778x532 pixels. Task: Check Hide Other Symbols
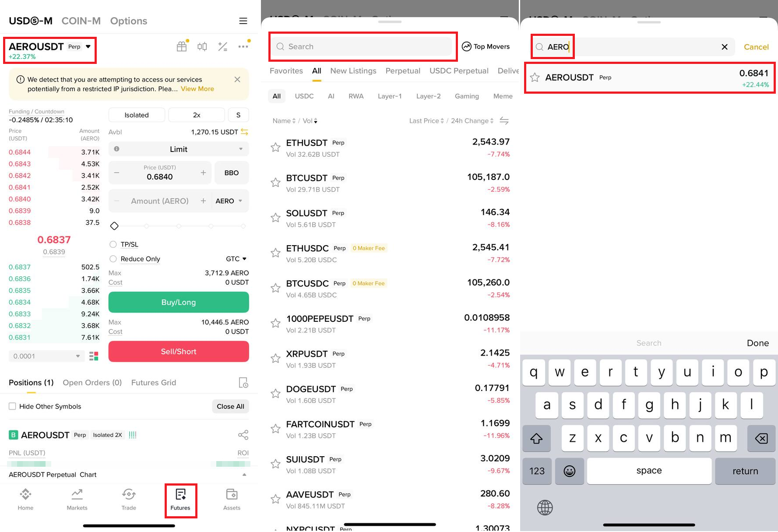(x=12, y=406)
